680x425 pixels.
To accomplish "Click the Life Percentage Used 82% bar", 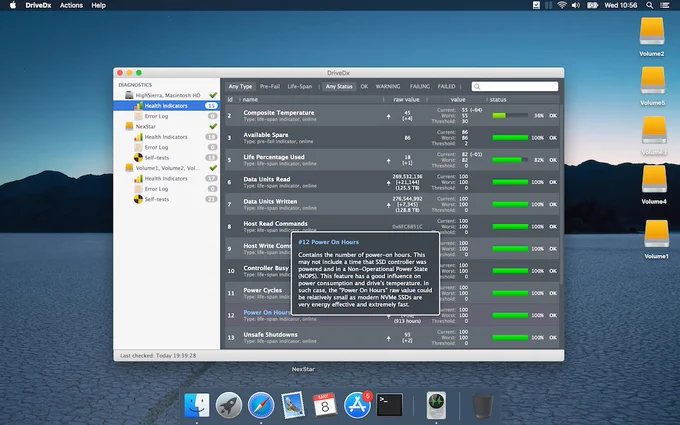I will 510,160.
